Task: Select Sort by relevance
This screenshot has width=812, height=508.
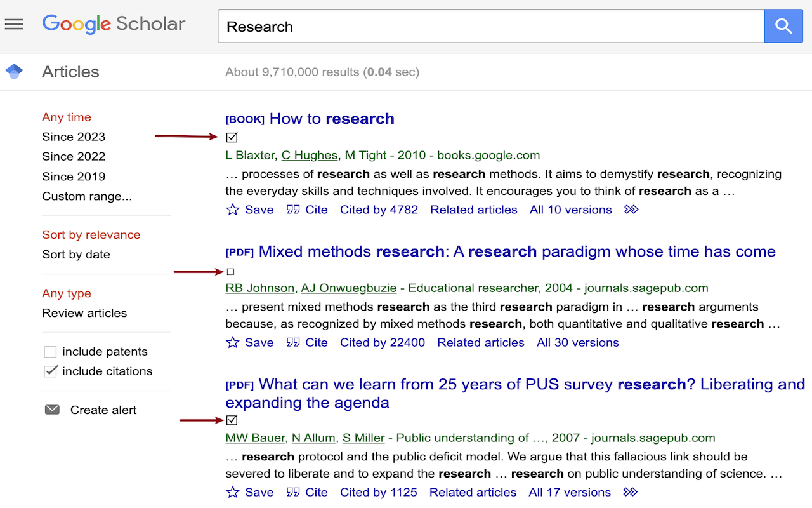Action: 91,234
